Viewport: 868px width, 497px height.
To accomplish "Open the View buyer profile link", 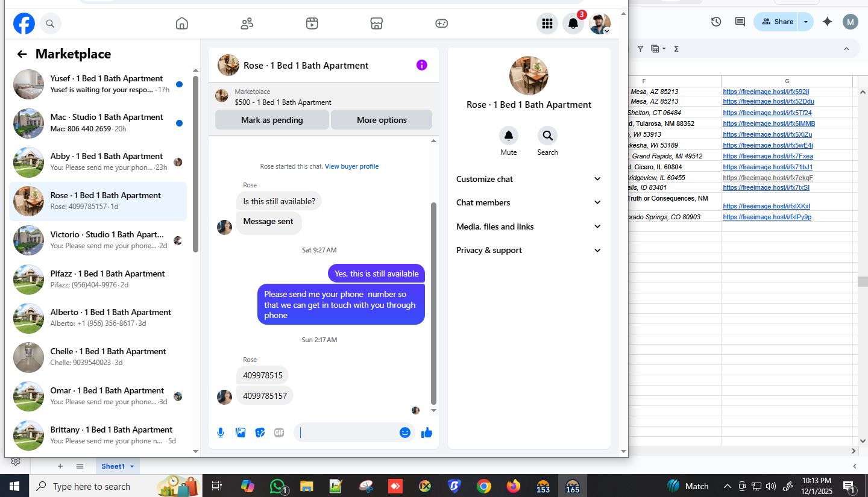I will point(351,166).
